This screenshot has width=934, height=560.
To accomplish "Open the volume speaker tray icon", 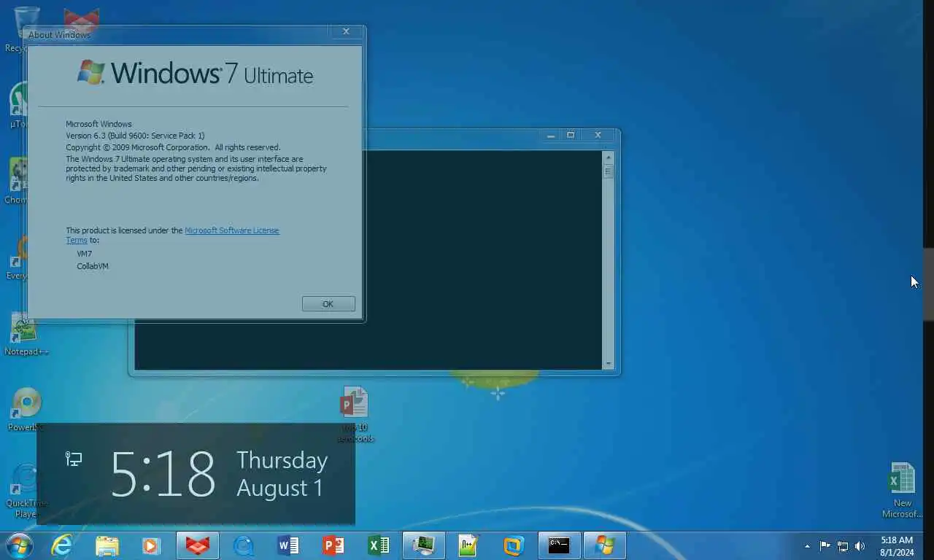I will coord(860,546).
